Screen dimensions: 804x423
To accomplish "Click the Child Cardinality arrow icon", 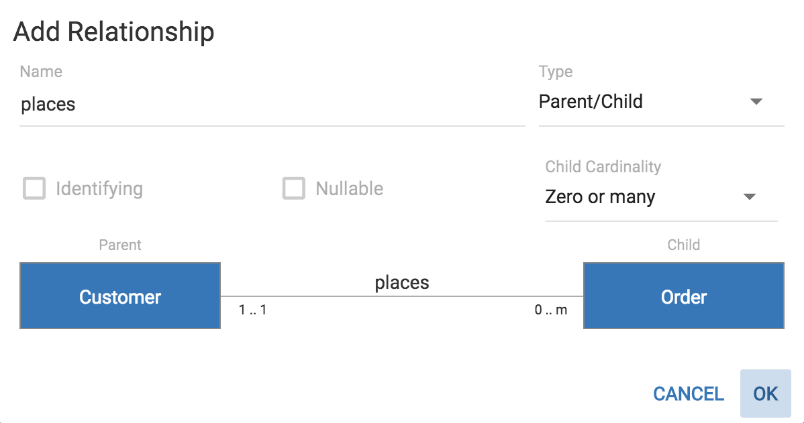I will pyautogui.click(x=750, y=197).
